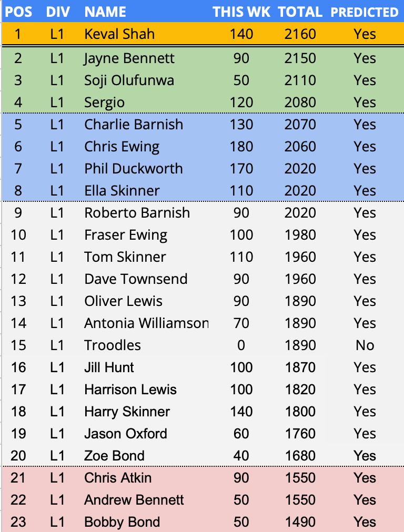Click the THIS WK column header
Viewport: 404px width, 532px height.
241,12
